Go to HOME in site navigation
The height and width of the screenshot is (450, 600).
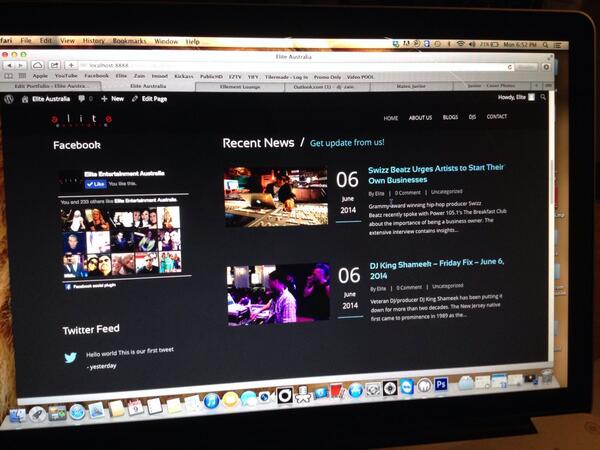click(x=391, y=118)
